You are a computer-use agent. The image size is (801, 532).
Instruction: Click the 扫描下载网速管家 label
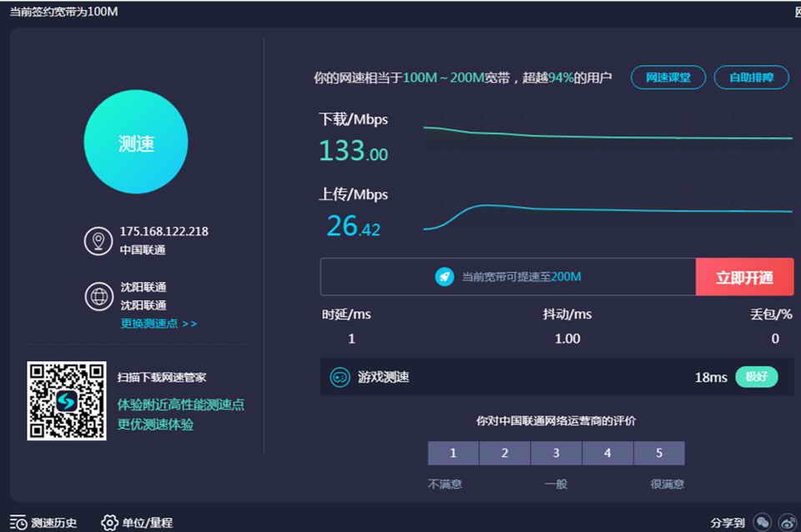click(x=161, y=377)
